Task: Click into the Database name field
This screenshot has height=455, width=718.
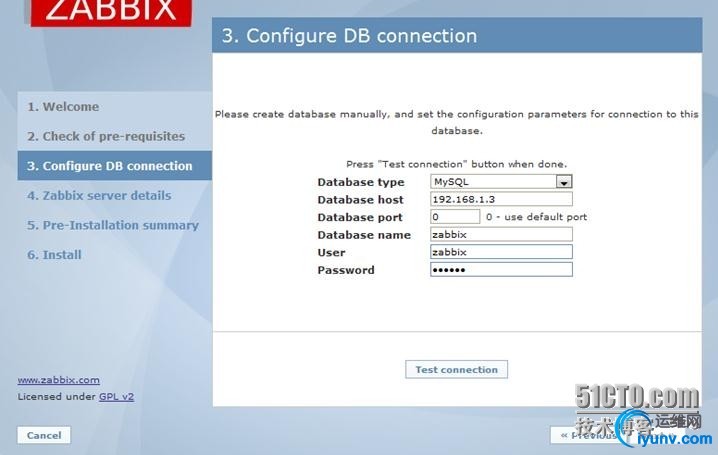Action: tap(501, 234)
